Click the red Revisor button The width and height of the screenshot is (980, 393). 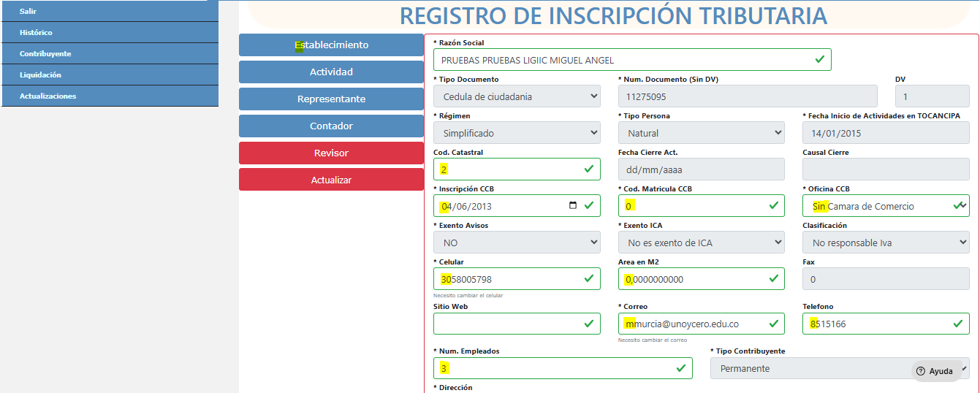click(331, 153)
